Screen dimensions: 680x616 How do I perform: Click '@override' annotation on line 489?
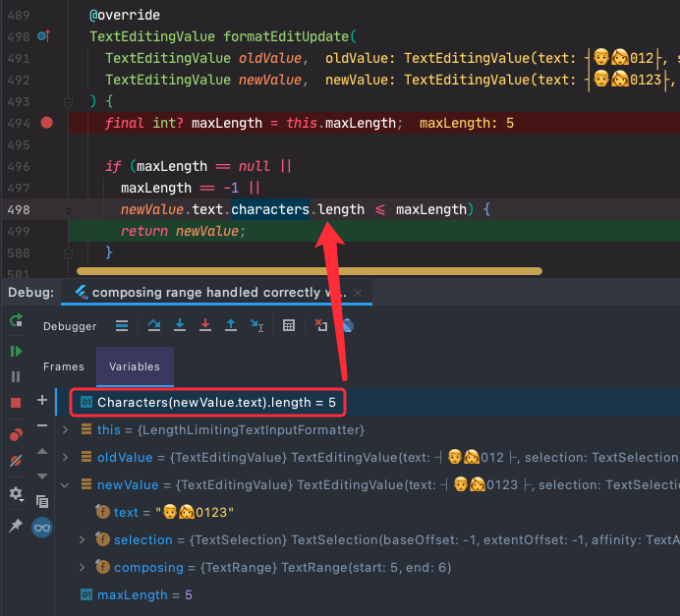pos(125,15)
